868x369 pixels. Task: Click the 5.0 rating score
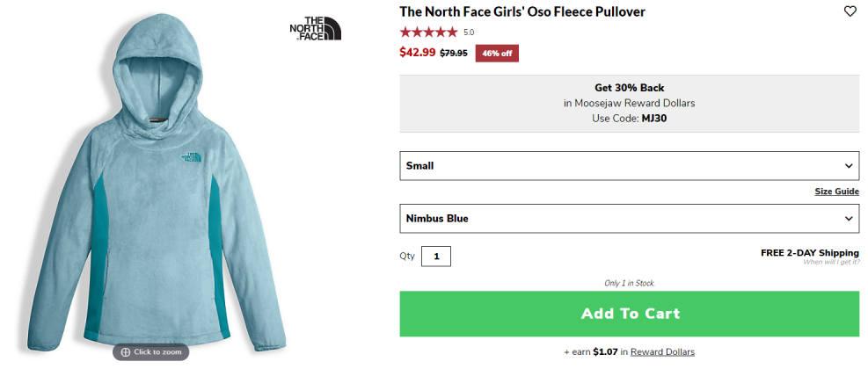point(469,33)
